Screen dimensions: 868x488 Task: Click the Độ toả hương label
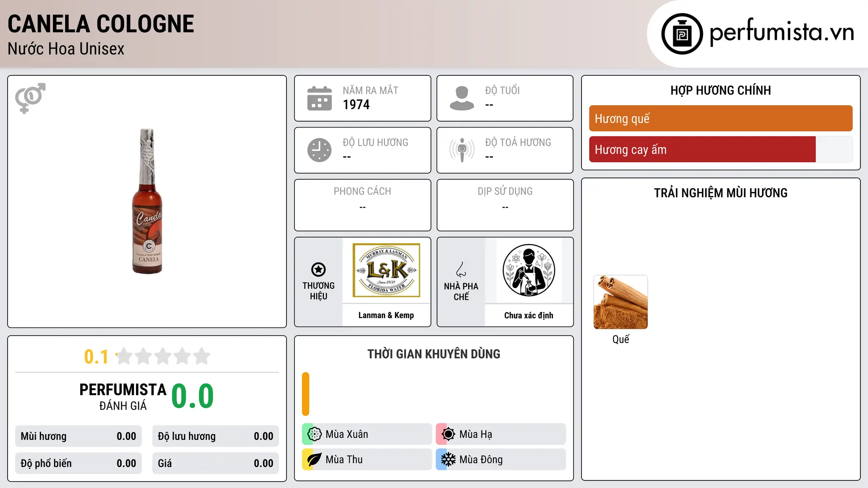point(518,142)
